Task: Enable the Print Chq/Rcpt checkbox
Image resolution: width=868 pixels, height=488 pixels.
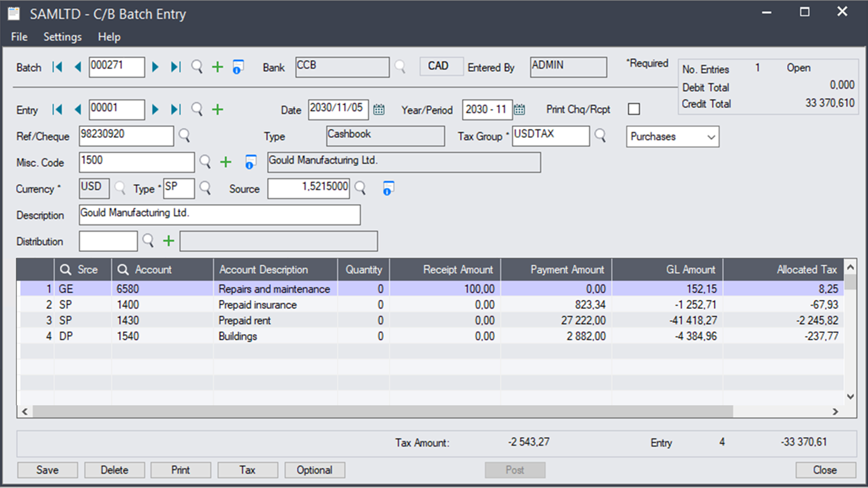Action: 633,109
